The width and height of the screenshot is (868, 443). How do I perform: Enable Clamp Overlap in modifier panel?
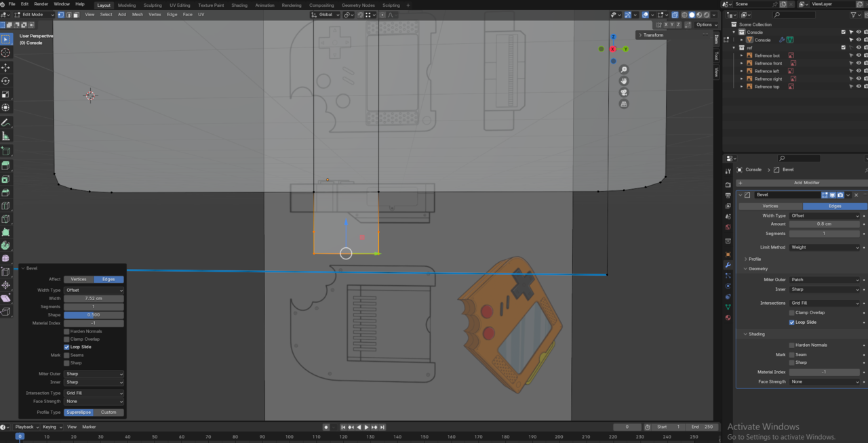791,313
